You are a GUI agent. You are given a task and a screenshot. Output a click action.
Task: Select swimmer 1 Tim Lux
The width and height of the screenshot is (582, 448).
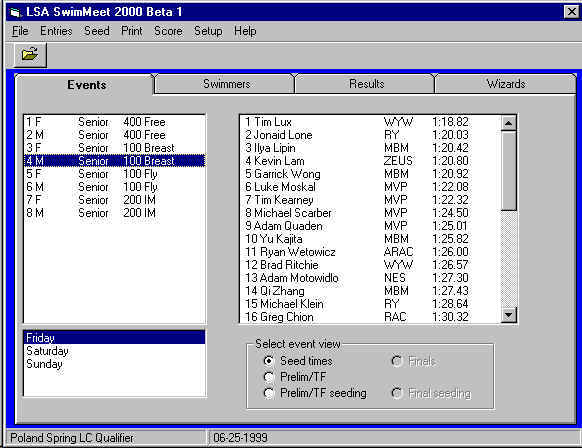(370, 122)
